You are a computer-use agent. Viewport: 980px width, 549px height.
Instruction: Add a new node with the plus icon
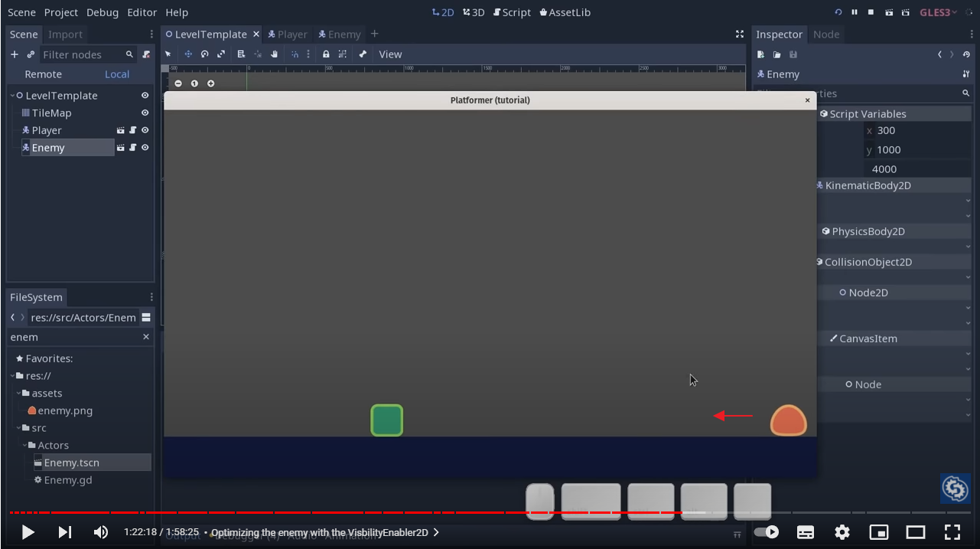click(14, 54)
